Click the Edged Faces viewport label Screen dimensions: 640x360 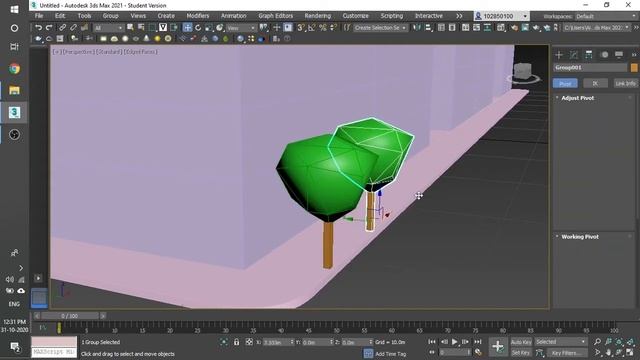click(x=141, y=52)
